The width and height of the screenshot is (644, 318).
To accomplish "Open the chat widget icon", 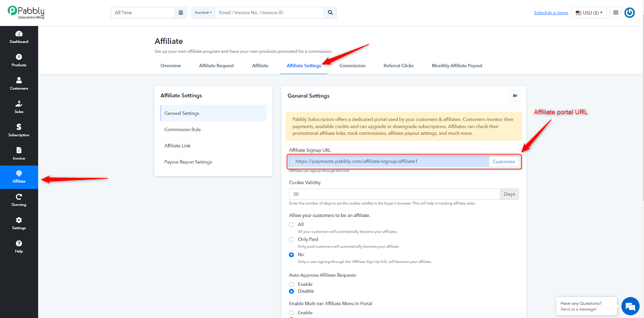I will click(630, 307).
